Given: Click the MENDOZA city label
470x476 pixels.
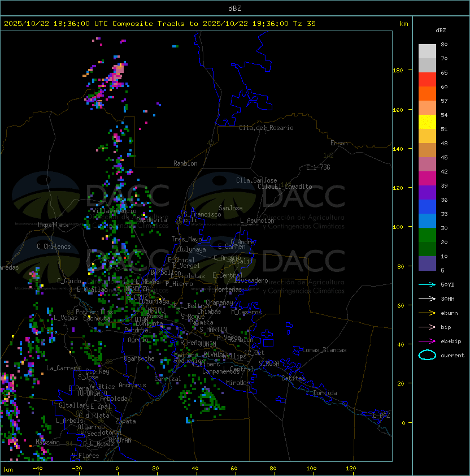Looking at the screenshot, I should (137, 288).
